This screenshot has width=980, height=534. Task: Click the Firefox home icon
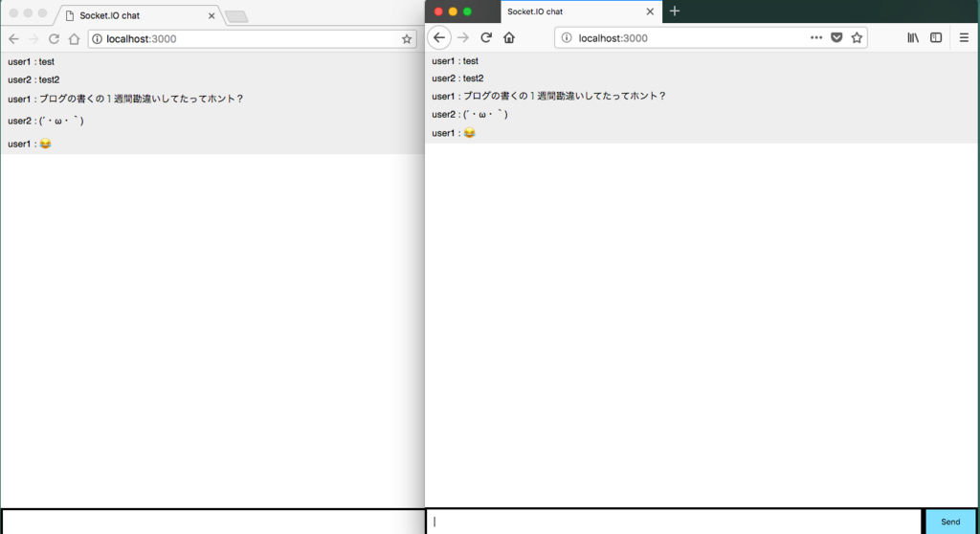509,37
